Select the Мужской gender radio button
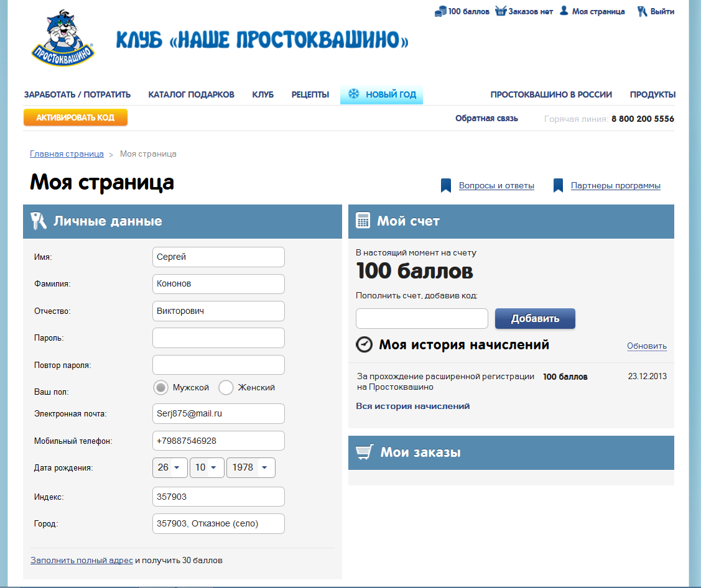The image size is (701, 588). (161, 387)
